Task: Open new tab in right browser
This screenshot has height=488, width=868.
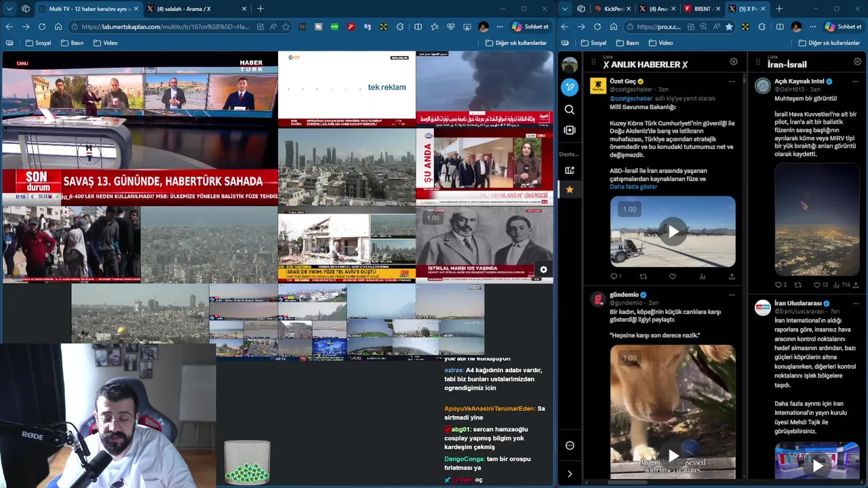Action: (x=778, y=9)
